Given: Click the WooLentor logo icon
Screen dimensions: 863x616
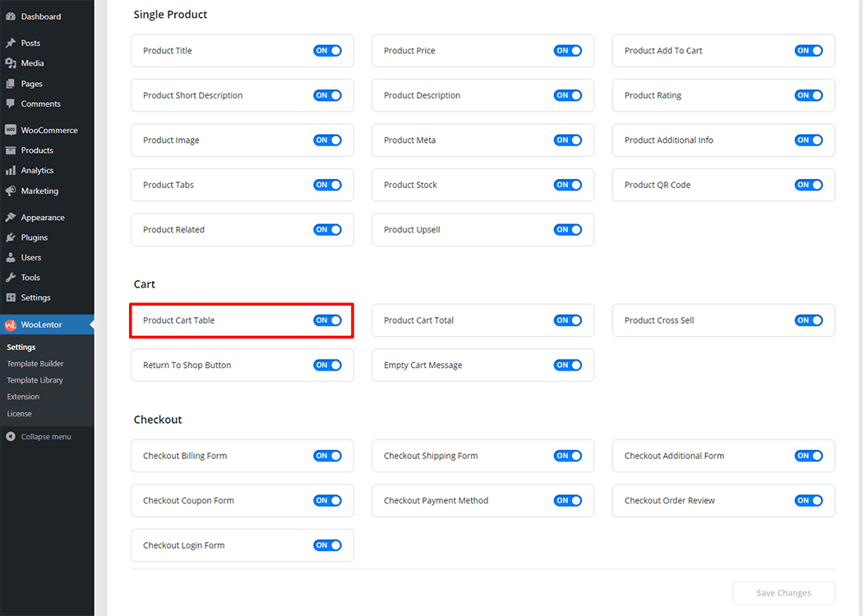Looking at the screenshot, I should 11,324.
